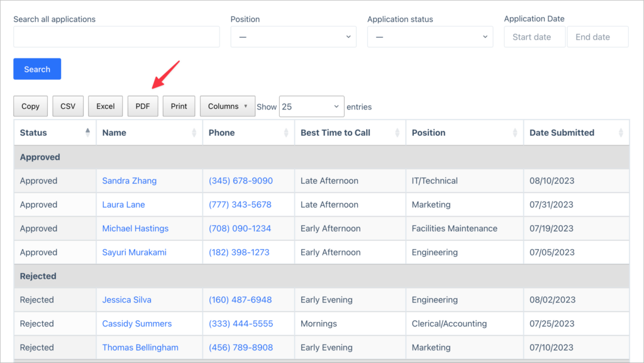Click the 07/31/2023 date cell
The width and height of the screenshot is (644, 363).
(576, 204)
